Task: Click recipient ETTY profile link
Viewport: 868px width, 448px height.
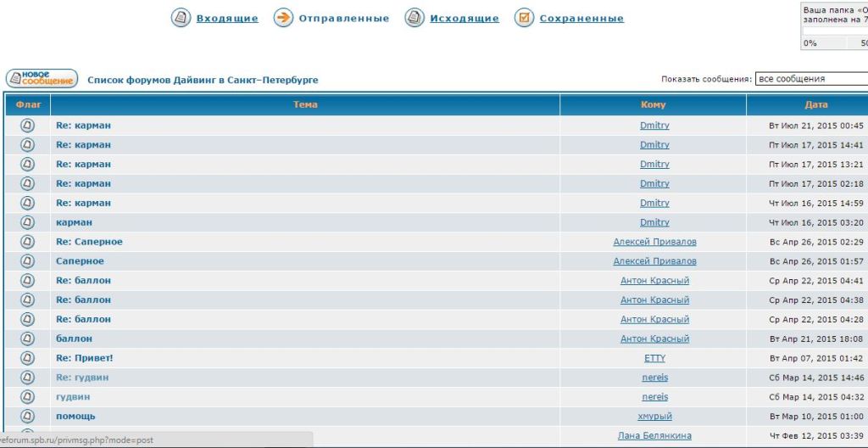Action: [x=654, y=358]
